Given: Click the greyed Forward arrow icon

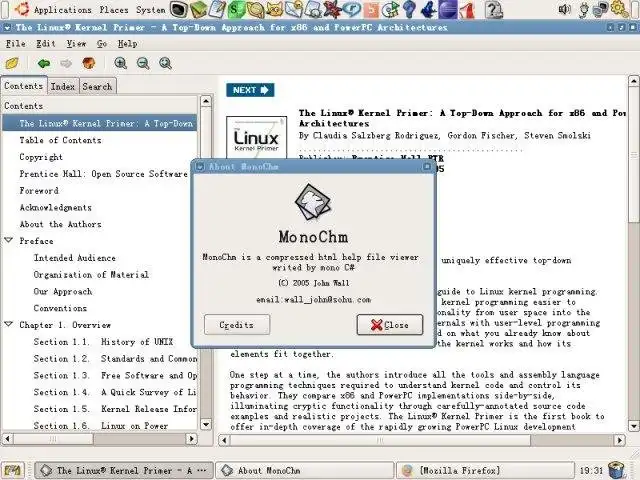Looking at the screenshot, I should 66,63.
